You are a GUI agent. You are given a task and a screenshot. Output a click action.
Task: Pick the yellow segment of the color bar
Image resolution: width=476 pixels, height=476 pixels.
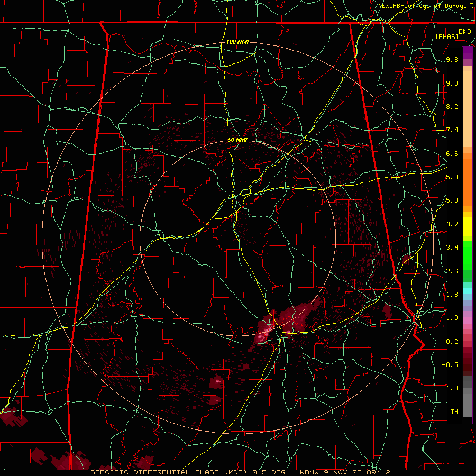click(x=467, y=226)
